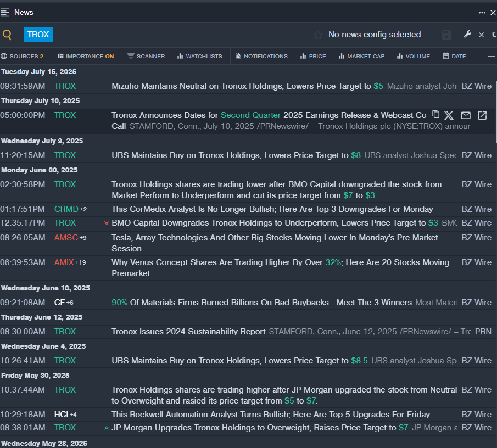Click the dash icon right of DATE
The width and height of the screenshot is (497, 448).
click(491, 57)
